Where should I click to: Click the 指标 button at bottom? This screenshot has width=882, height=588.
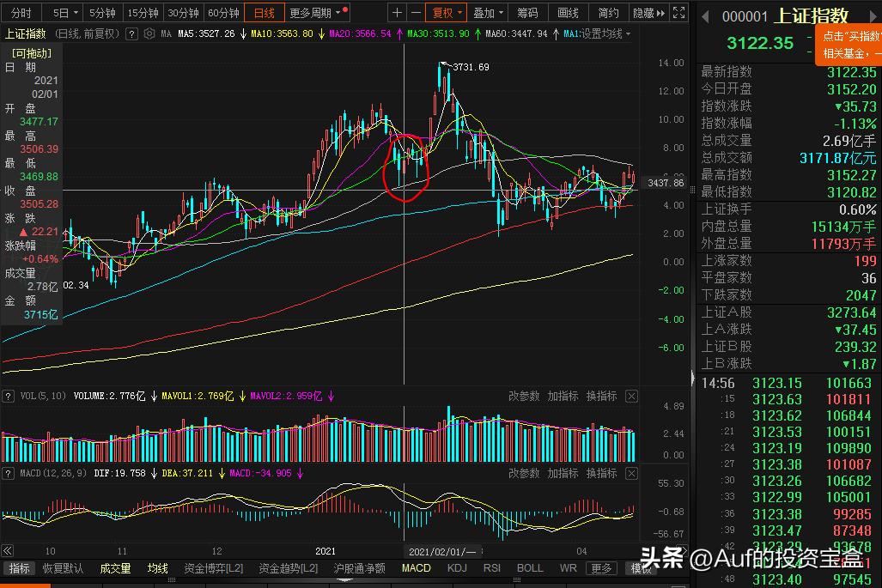(x=19, y=568)
